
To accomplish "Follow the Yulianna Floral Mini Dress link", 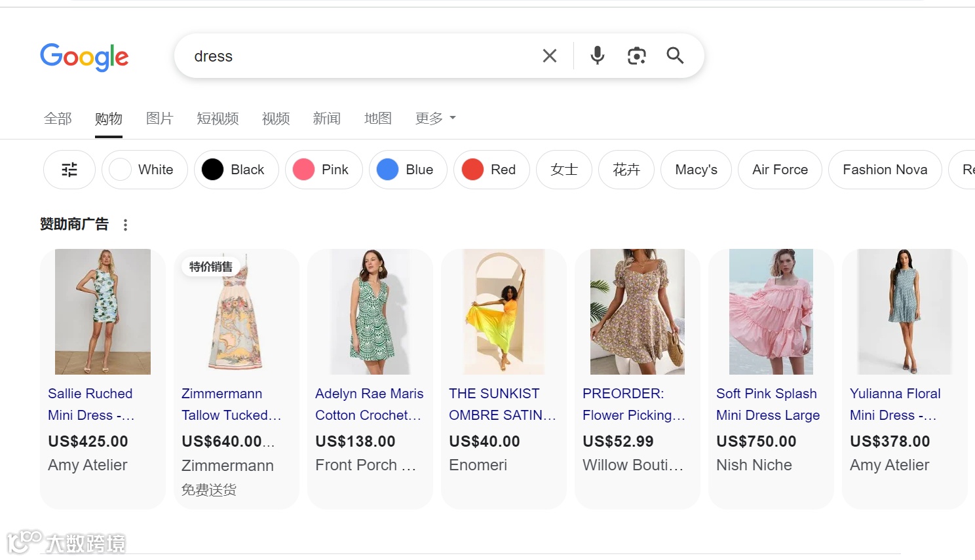I will (x=895, y=404).
